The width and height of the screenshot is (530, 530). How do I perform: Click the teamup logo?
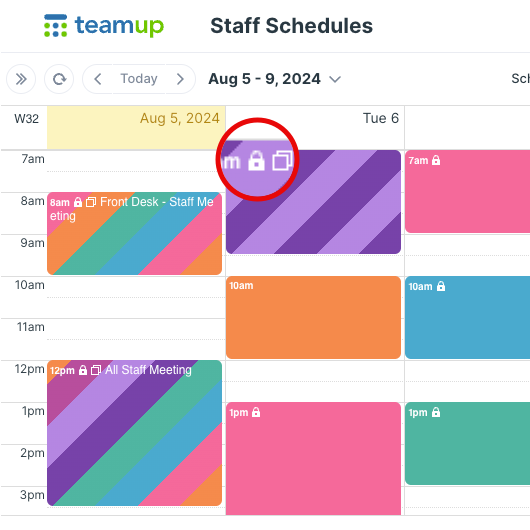tap(104, 26)
